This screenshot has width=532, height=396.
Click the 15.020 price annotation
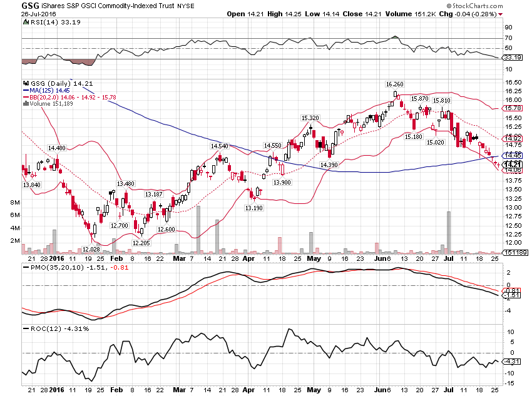[436, 143]
